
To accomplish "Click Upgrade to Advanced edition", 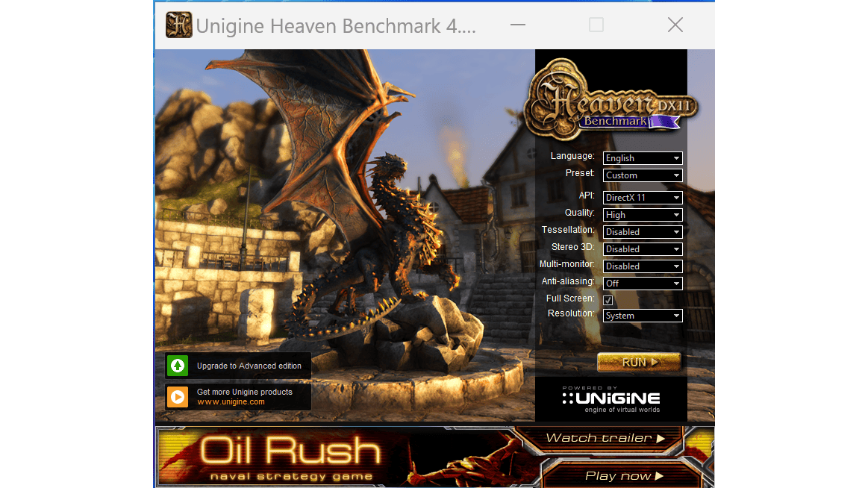I will 238,366.
